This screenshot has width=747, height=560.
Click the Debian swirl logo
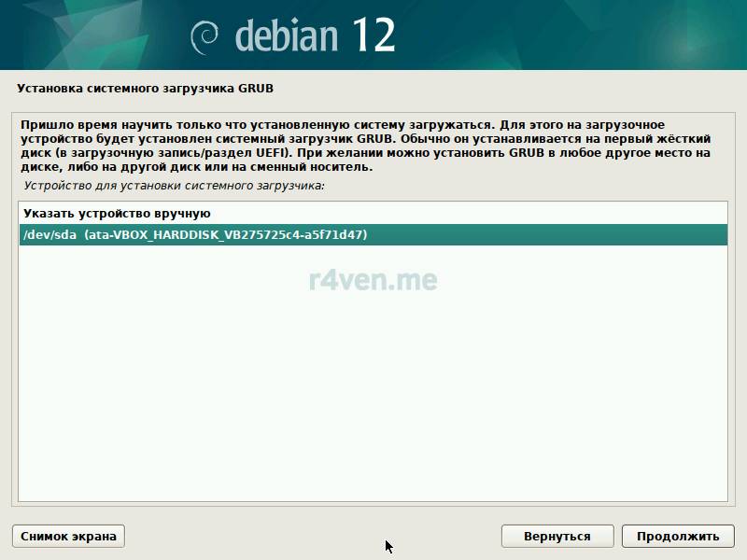tap(205, 37)
